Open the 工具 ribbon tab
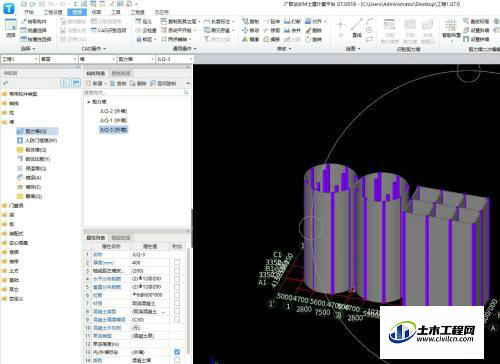The image size is (500, 364). pos(116,12)
